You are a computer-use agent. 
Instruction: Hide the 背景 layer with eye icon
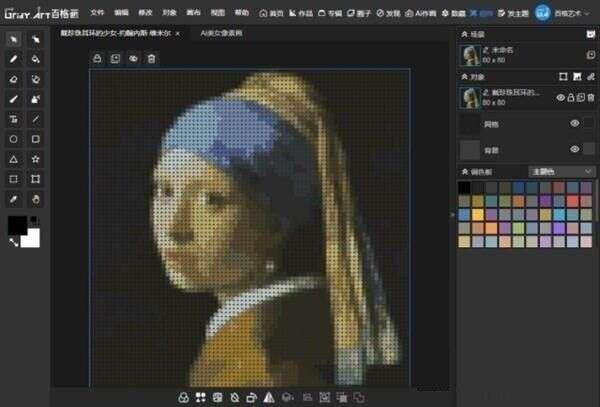coord(575,149)
